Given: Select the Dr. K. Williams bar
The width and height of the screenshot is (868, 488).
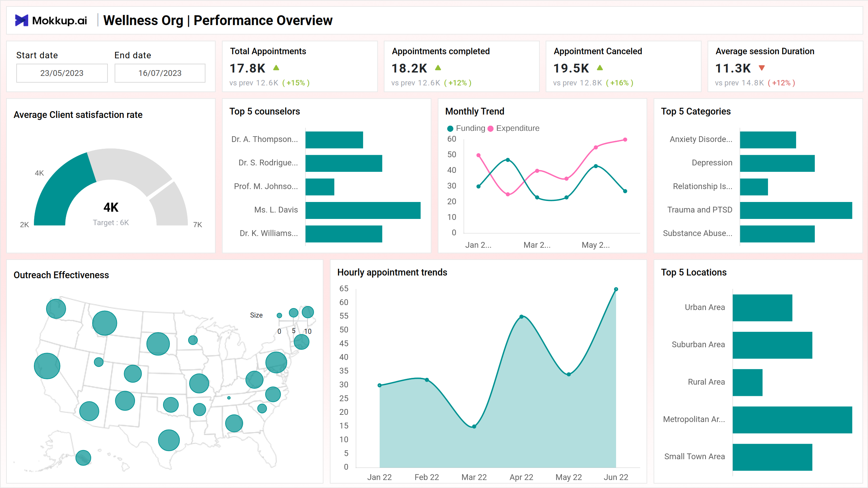Looking at the screenshot, I should click(344, 234).
